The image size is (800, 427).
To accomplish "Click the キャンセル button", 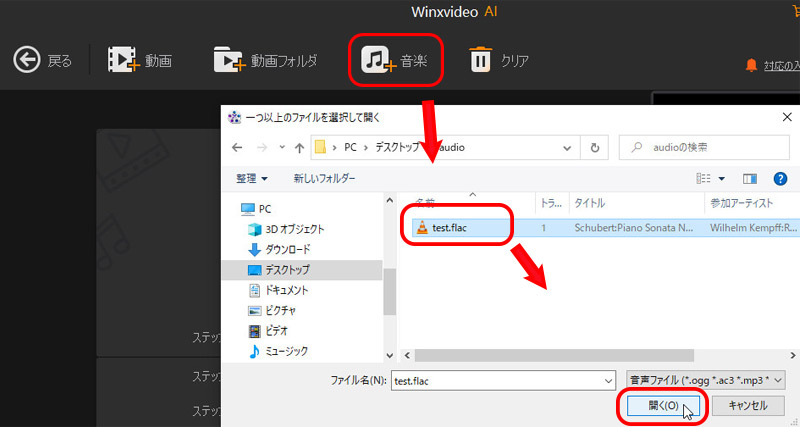I will (x=747, y=406).
